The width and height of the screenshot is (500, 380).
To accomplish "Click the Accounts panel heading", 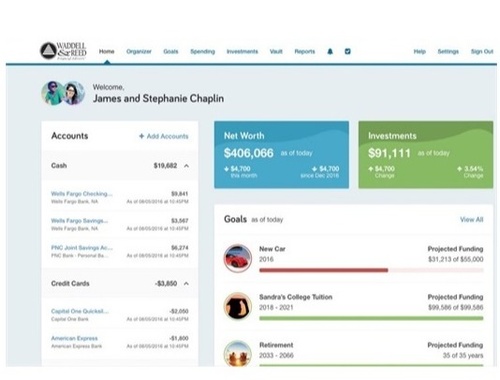I will (70, 136).
